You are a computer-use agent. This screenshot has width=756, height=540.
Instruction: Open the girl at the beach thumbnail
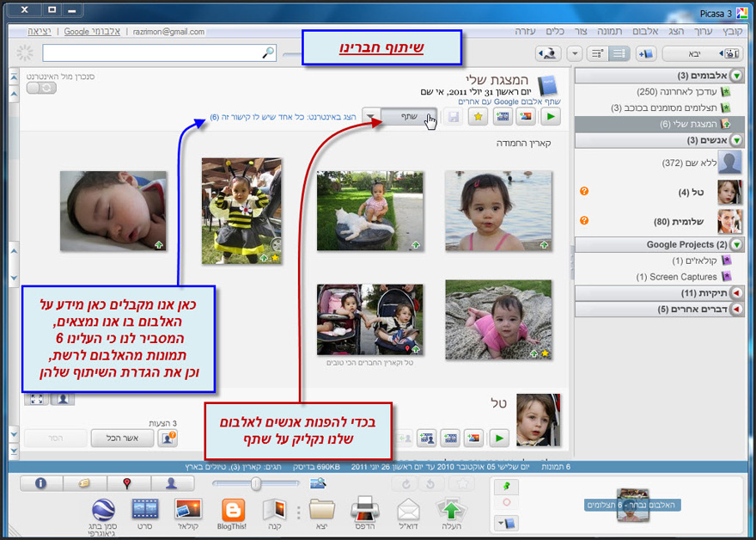(x=498, y=211)
